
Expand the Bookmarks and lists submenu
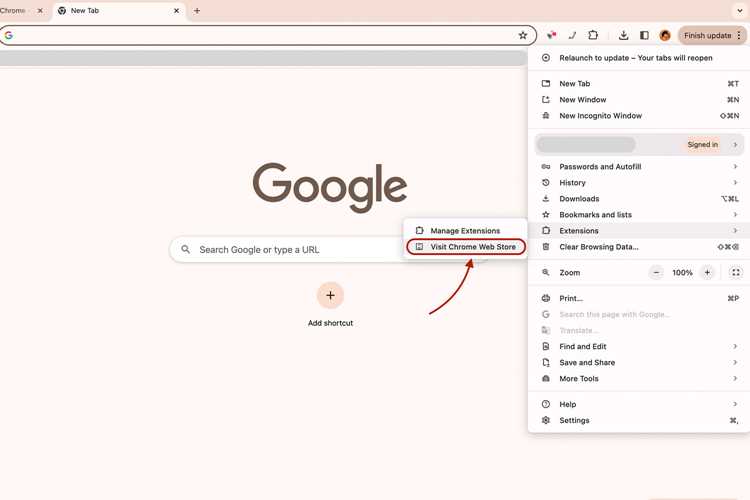coord(639,215)
